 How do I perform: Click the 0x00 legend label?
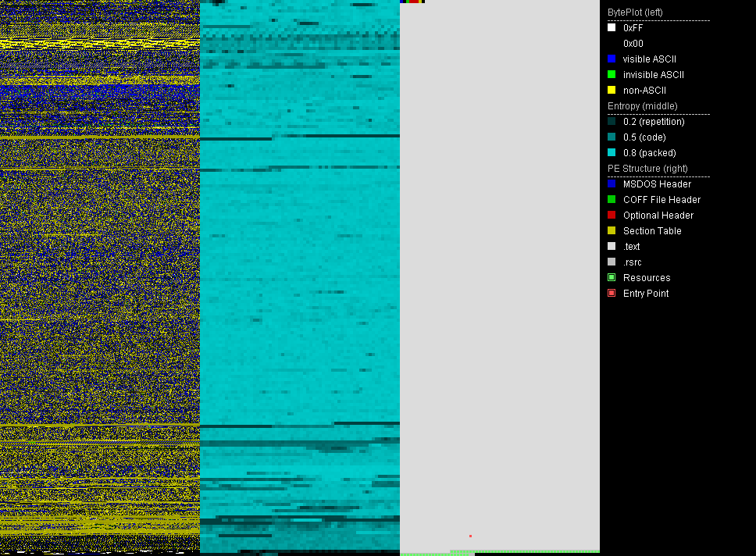tap(633, 44)
